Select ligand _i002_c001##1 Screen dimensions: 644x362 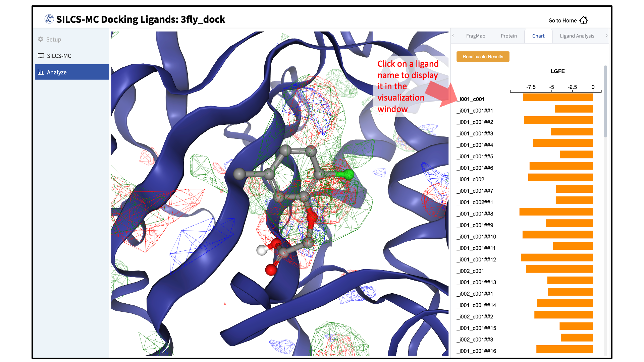tap(475, 294)
